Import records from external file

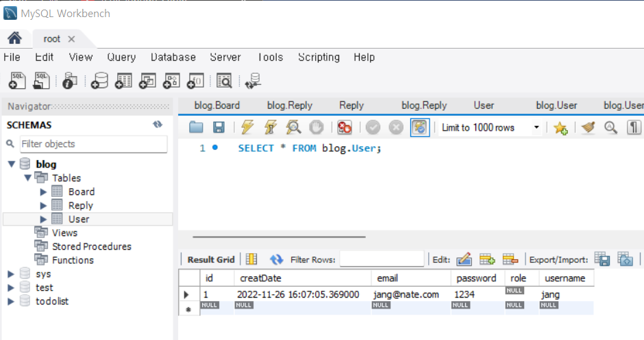point(625,259)
